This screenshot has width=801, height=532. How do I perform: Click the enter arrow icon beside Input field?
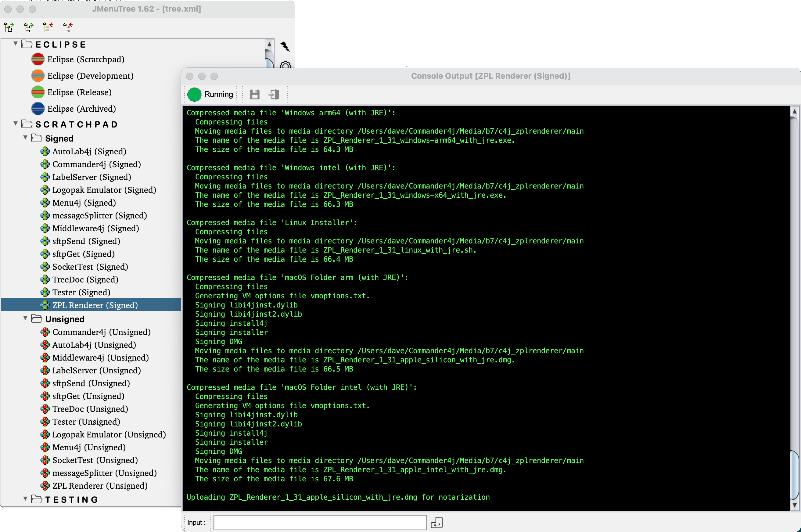pyautogui.click(x=436, y=523)
